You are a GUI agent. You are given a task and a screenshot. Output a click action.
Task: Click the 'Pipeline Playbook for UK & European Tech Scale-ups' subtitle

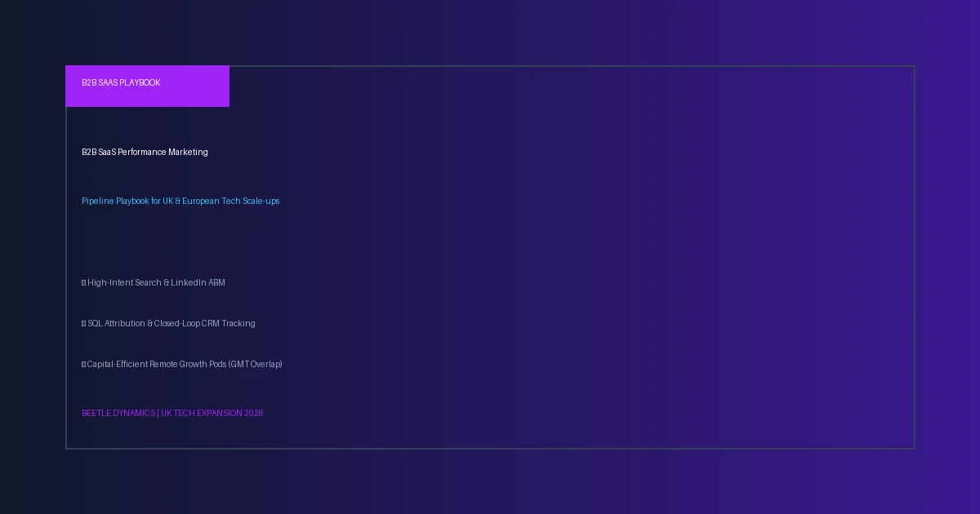[x=180, y=202]
